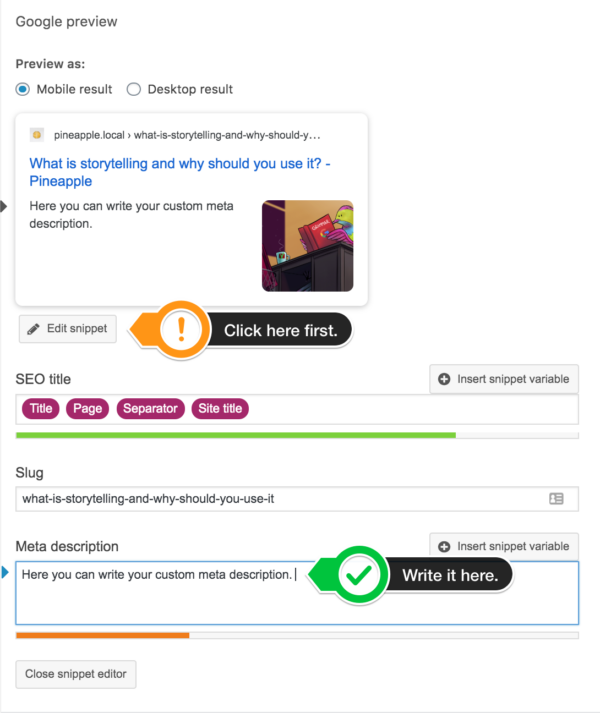This screenshot has height=713, width=600.
Task: Click the pencil icon on Edit snippet
Action: (33, 329)
